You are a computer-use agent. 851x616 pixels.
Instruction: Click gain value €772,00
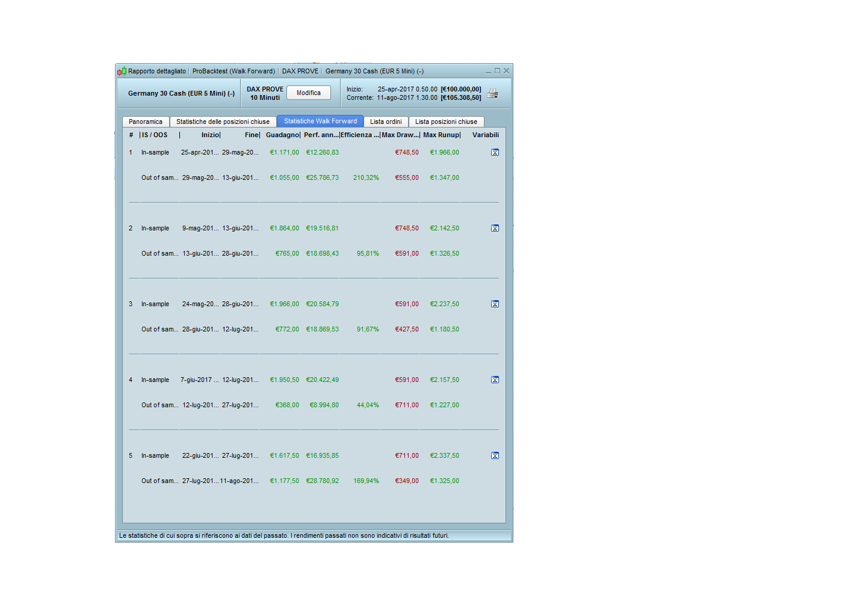click(x=287, y=330)
